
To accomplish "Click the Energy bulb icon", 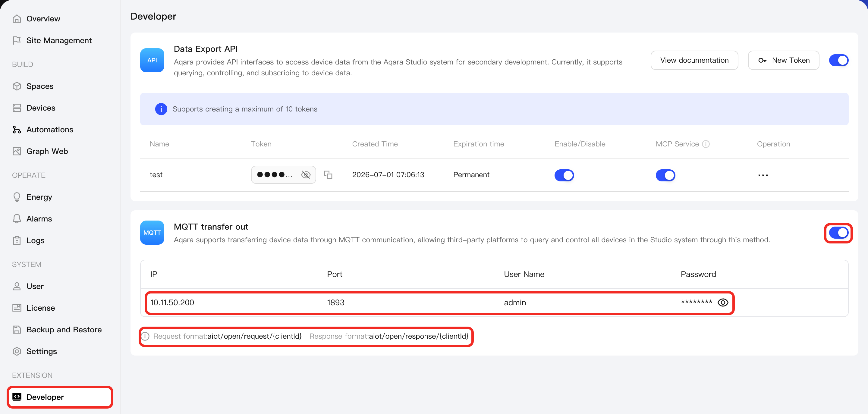I will click(17, 197).
